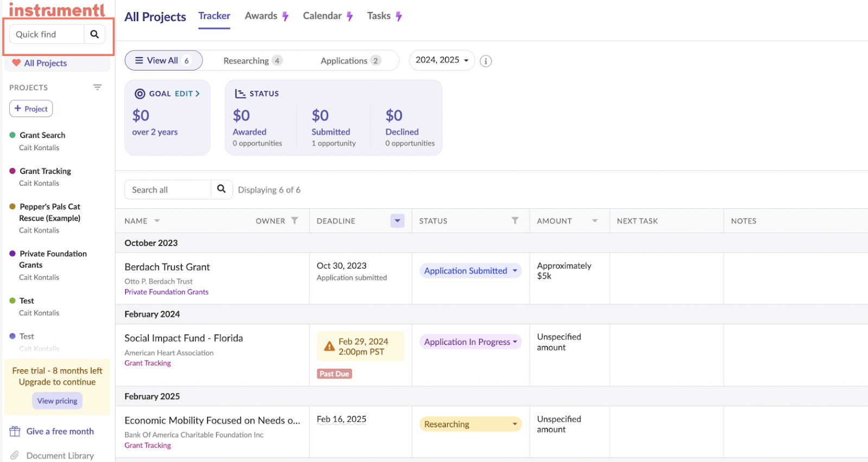Viewport: 868px width, 462px height.
Task: Click the Declined $0 status figure
Action: [x=394, y=116]
